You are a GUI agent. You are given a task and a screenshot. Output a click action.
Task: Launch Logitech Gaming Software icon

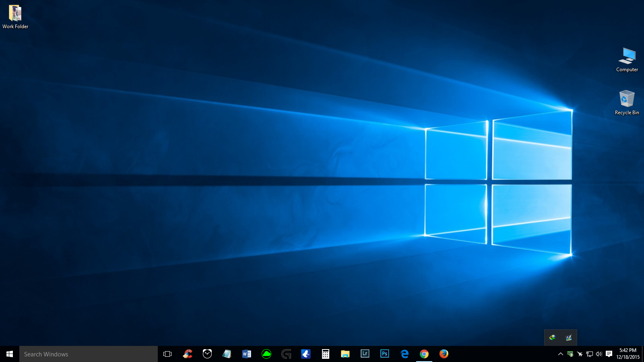286,354
